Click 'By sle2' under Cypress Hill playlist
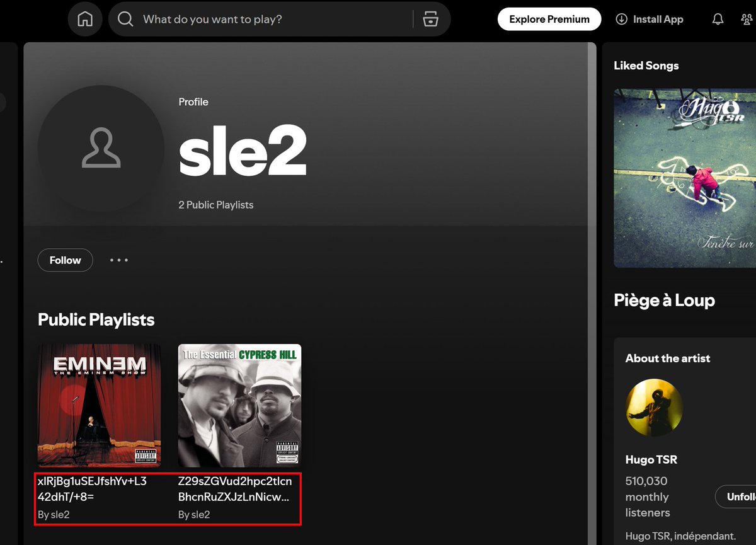Screen dimensions: 756x545 pos(194,515)
